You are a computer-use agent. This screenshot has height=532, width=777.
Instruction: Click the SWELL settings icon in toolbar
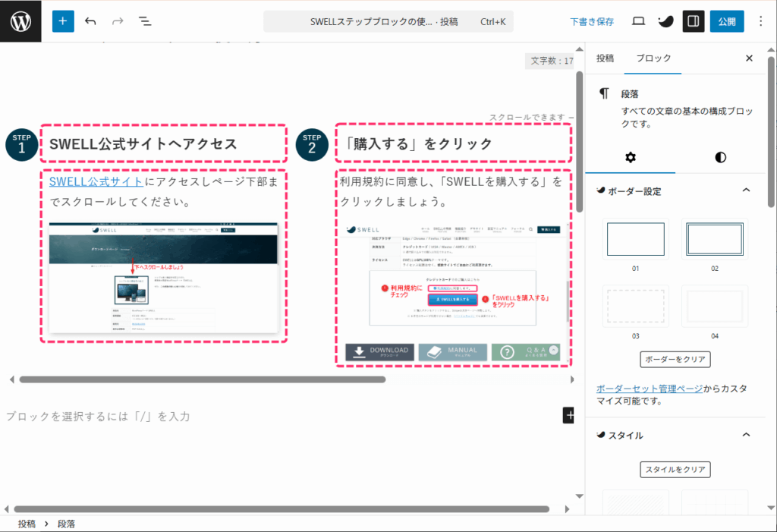coord(665,21)
